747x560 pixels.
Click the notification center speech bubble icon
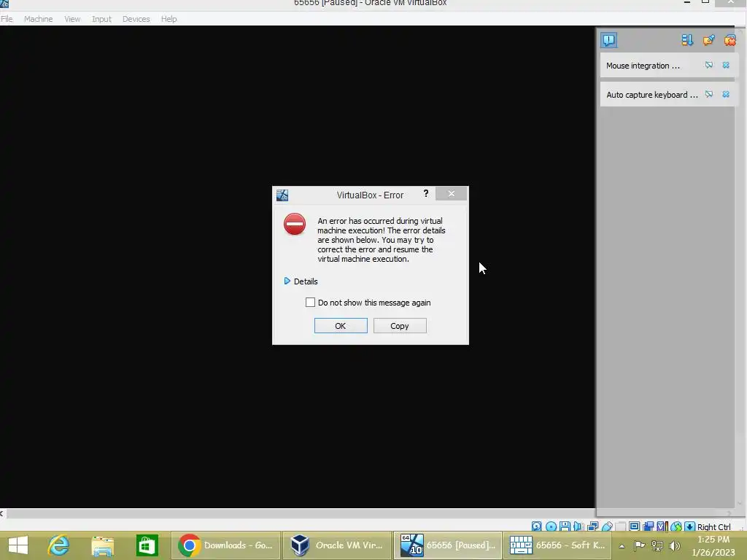click(x=609, y=40)
